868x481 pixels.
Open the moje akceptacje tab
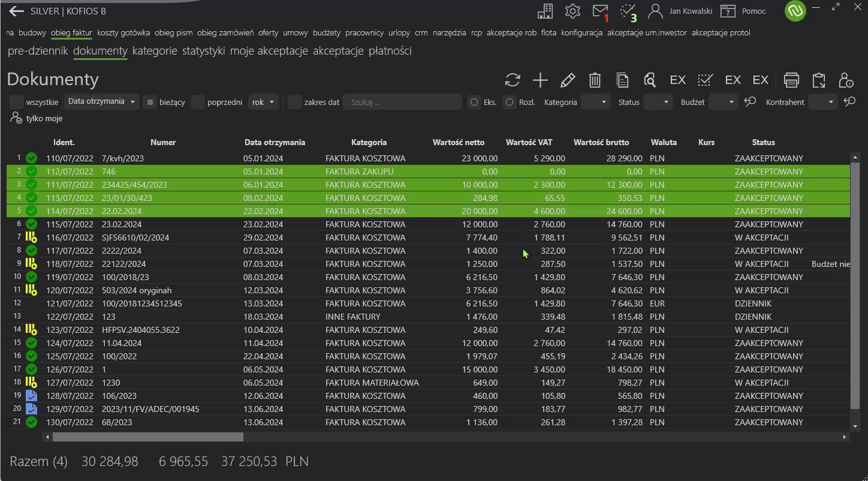point(269,51)
